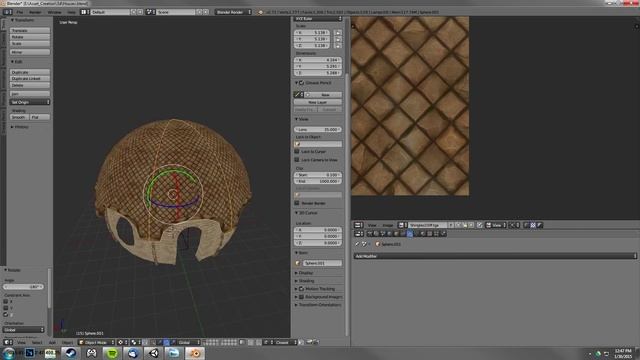Open the UV image editor type selector
The image size is (640, 360).
pyautogui.click(x=358, y=225)
